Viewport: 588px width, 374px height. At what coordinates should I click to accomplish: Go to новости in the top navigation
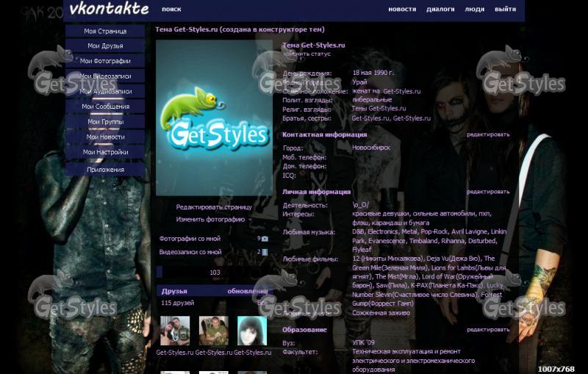tap(402, 10)
